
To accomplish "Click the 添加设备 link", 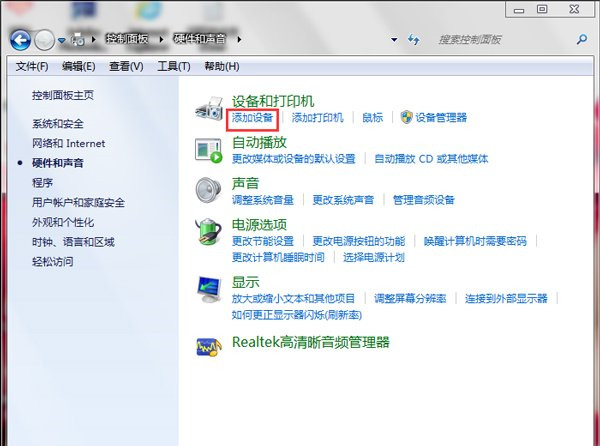I will (252, 118).
